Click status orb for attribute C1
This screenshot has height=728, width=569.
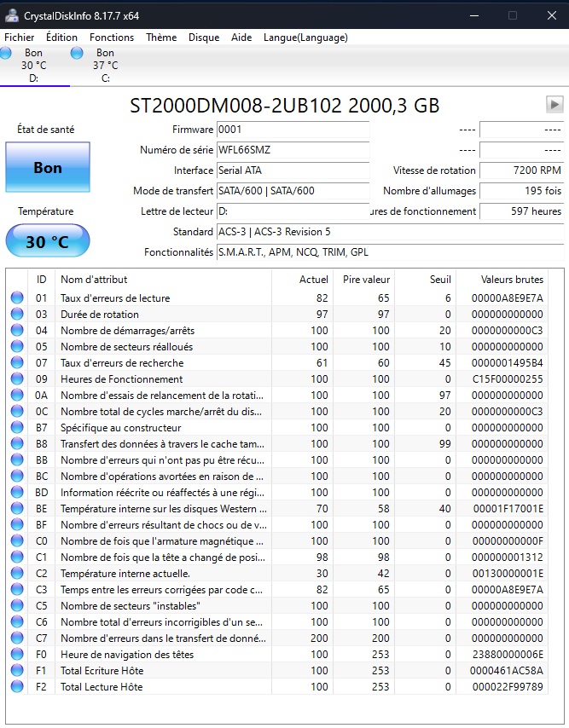17,557
